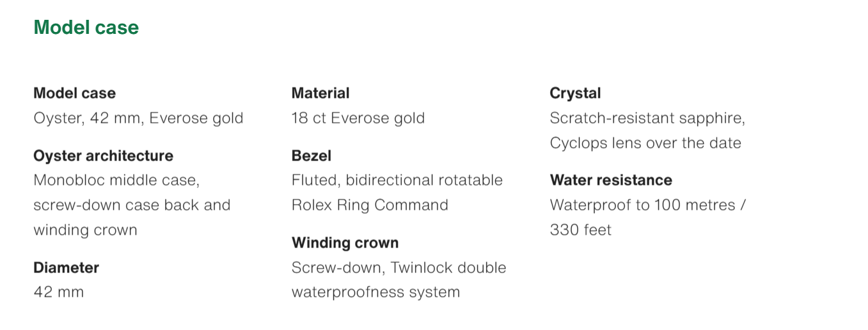Screen dimensions: 868x330
Task: Click the Material label
Action: click(x=320, y=93)
